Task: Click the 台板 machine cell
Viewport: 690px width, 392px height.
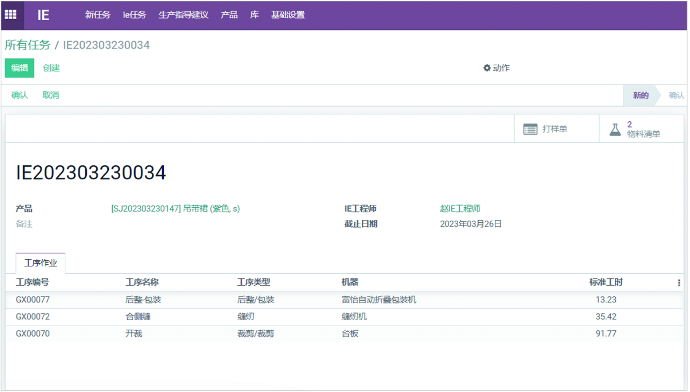Action: tap(350, 333)
